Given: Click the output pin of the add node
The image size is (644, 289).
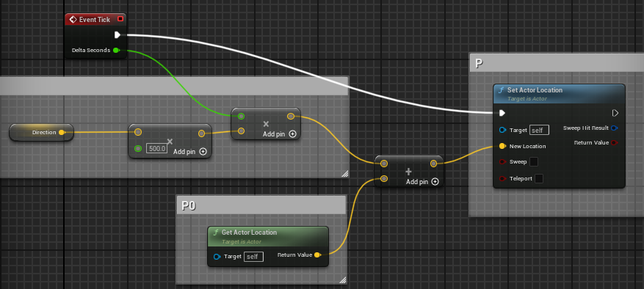Looking at the screenshot, I should (434, 164).
